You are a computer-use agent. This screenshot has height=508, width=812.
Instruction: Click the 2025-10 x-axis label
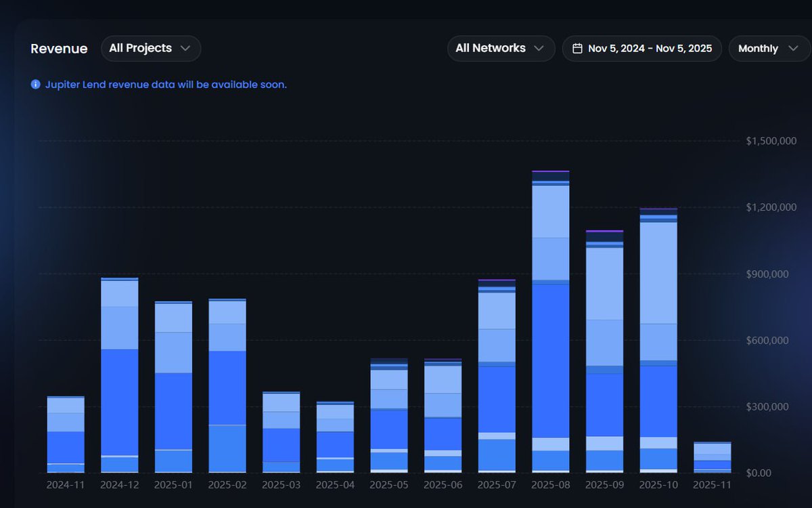[x=658, y=485]
